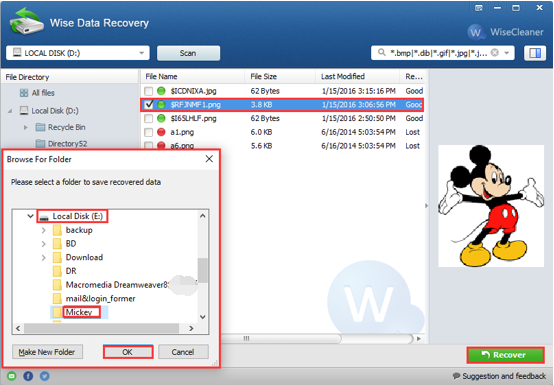This screenshot has width=554, height=385.
Task: Tick the checkbox for a1.png
Action: click(149, 132)
